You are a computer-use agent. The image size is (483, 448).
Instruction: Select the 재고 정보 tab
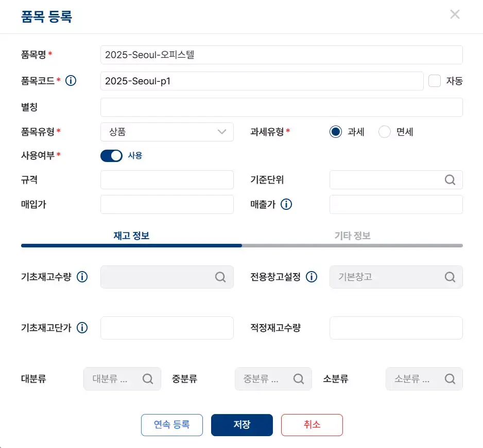click(x=131, y=235)
